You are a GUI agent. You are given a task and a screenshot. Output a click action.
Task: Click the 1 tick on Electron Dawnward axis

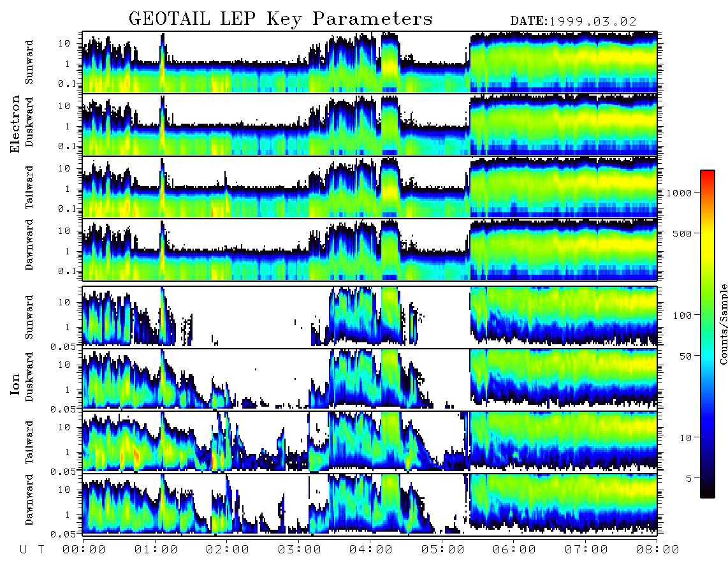pos(68,251)
